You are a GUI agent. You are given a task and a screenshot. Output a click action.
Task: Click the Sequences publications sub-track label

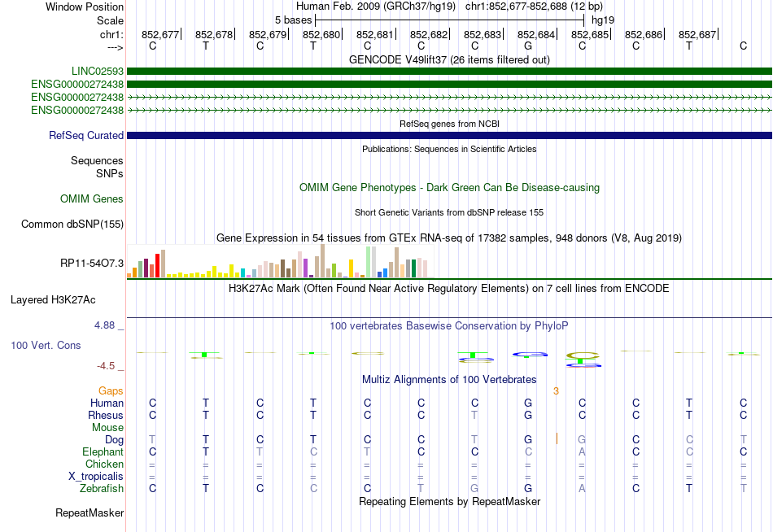[x=97, y=161]
